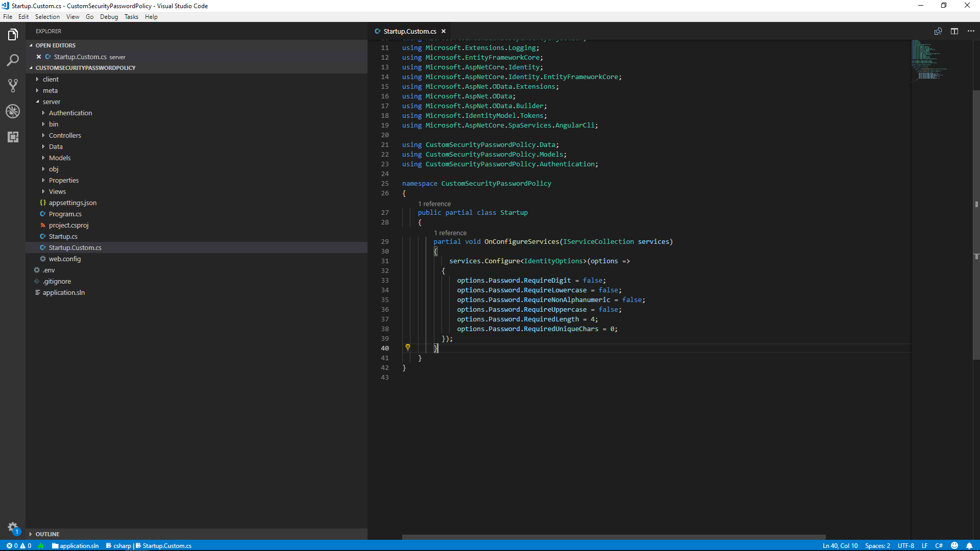Open the Explorer view in activity bar
This screenshot has height=551, width=980.
[x=13, y=35]
